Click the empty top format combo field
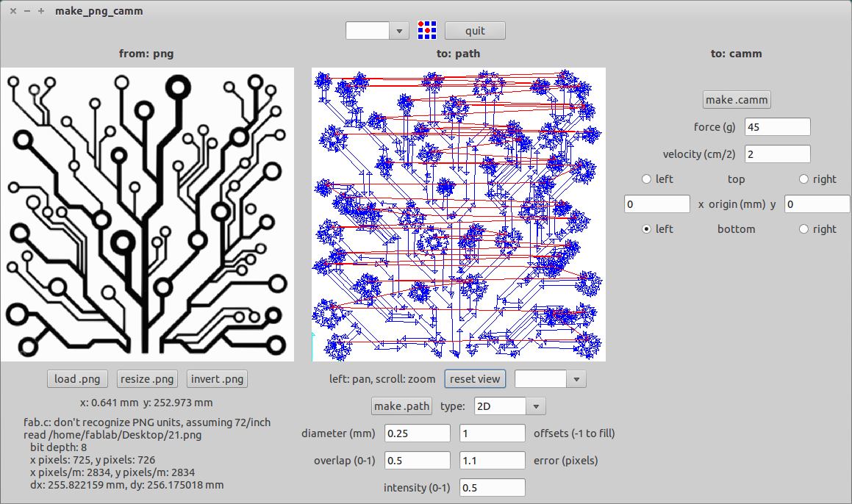The image size is (852, 504). 368,31
